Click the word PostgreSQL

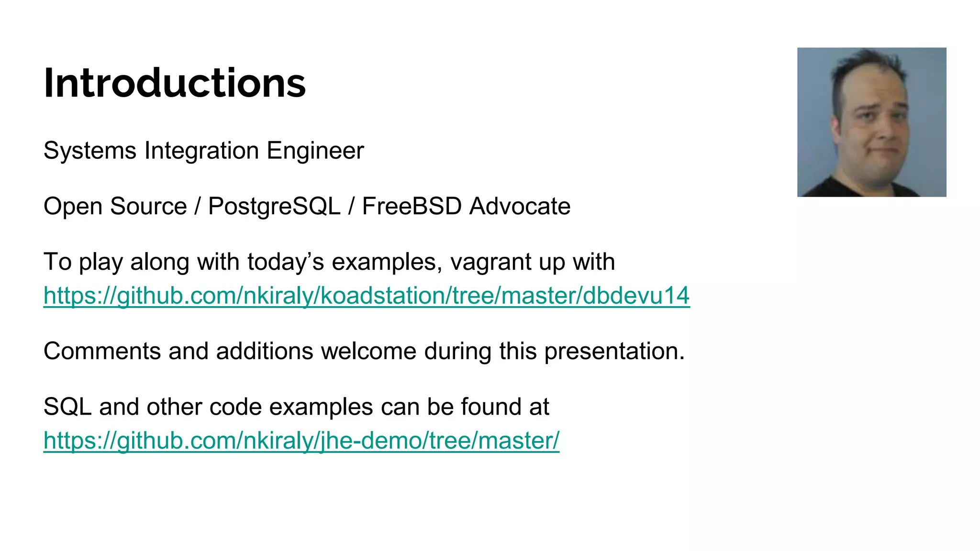tap(274, 207)
